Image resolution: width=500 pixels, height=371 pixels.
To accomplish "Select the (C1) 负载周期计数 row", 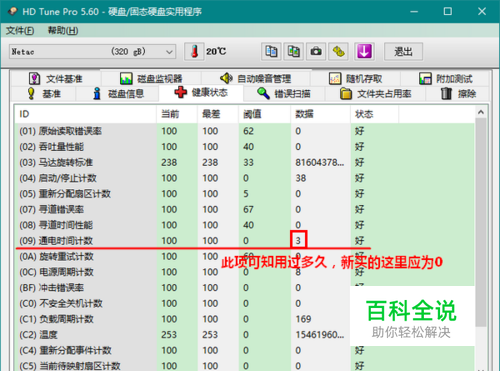I will tap(245, 319).
